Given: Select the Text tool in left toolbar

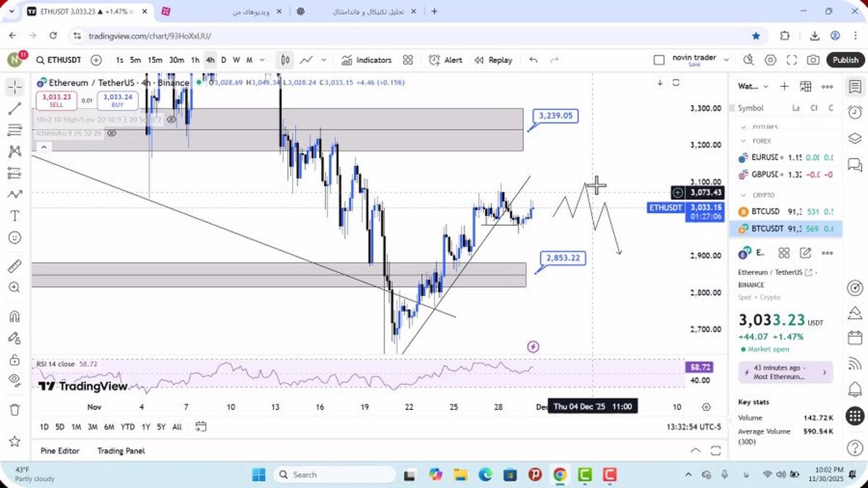Looking at the screenshot, I should [14, 216].
